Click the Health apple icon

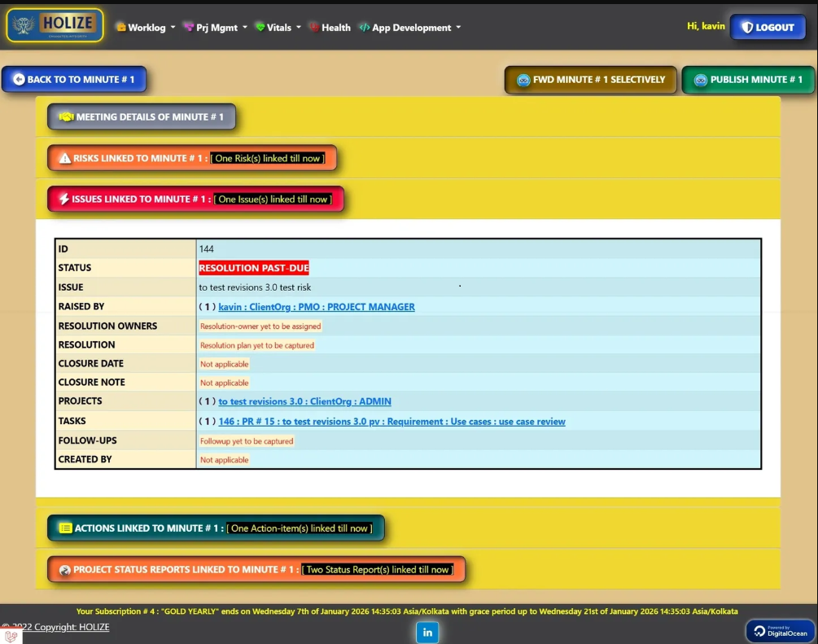click(314, 27)
